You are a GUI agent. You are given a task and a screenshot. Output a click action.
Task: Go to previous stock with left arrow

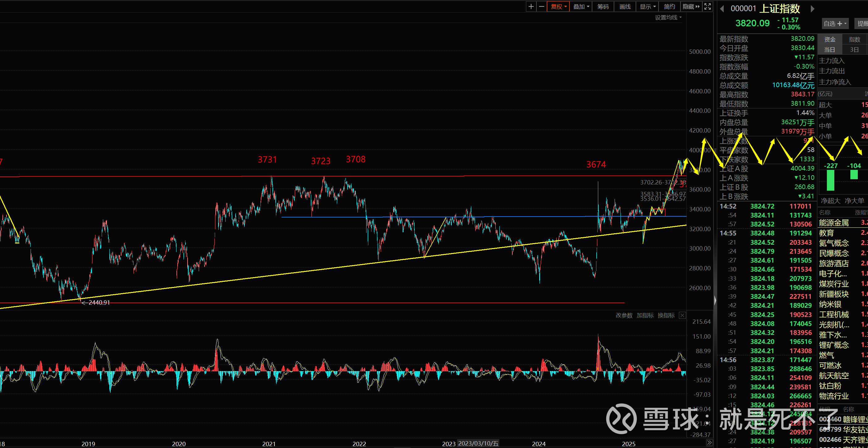pyautogui.click(x=722, y=9)
